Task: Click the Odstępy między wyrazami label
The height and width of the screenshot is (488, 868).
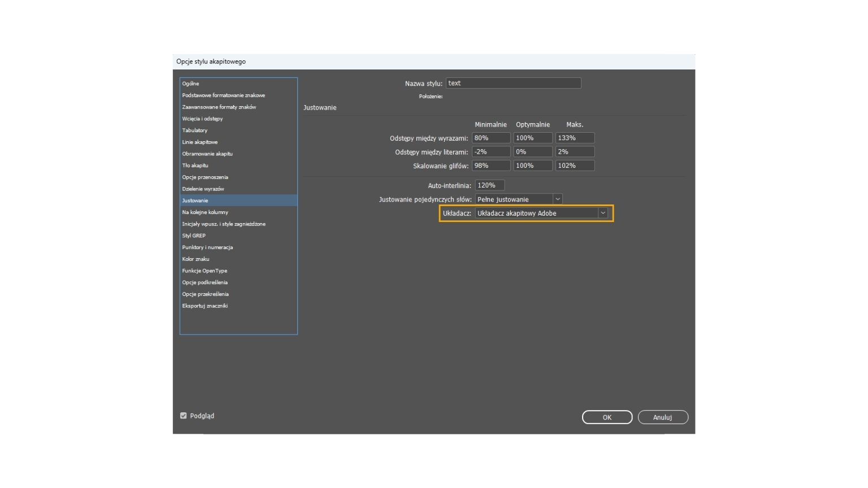Action: [429, 138]
